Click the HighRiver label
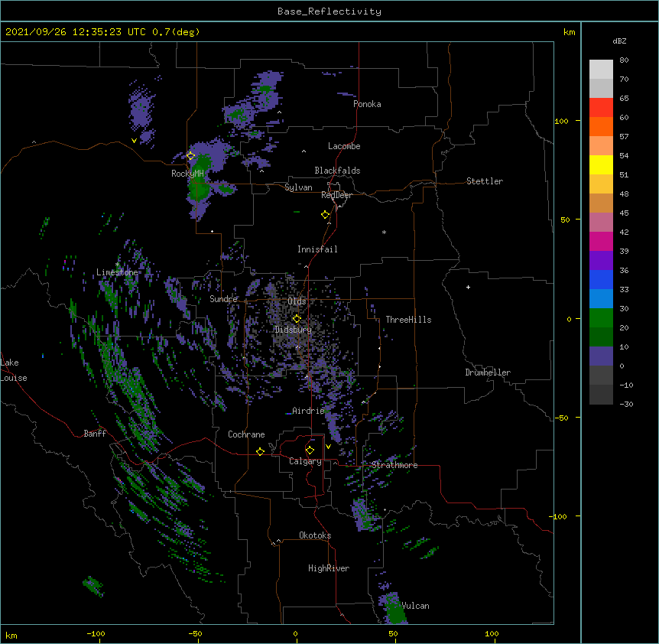 coord(329,568)
